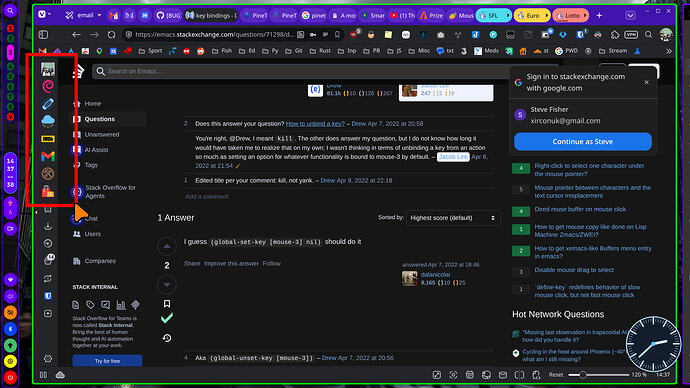Screen dimensions: 690x388
Task: Adjust the page zoom slider
Action: 598,375
